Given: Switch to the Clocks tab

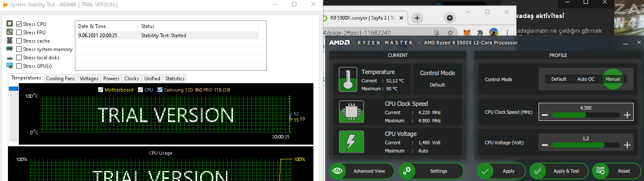Looking at the screenshot, I should 132,79.
